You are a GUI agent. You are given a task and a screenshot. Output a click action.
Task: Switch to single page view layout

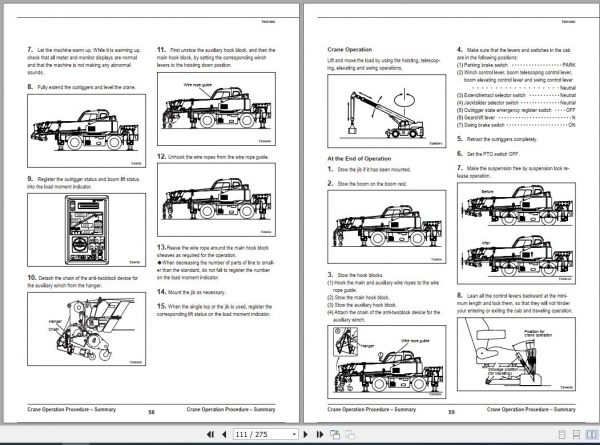coord(562,435)
